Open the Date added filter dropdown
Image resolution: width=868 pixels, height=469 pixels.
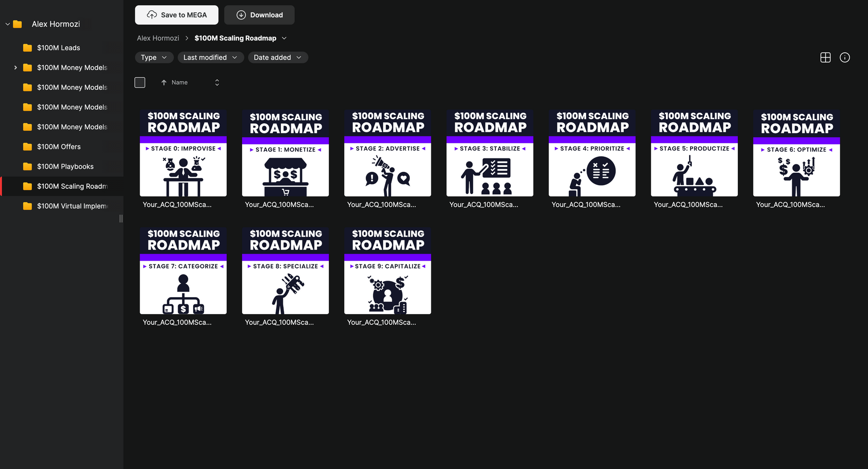coord(277,58)
